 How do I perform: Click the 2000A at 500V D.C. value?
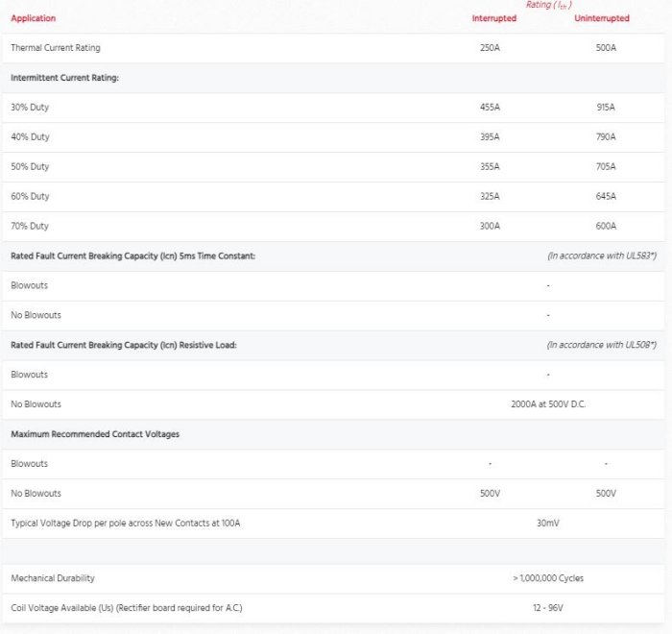point(548,404)
